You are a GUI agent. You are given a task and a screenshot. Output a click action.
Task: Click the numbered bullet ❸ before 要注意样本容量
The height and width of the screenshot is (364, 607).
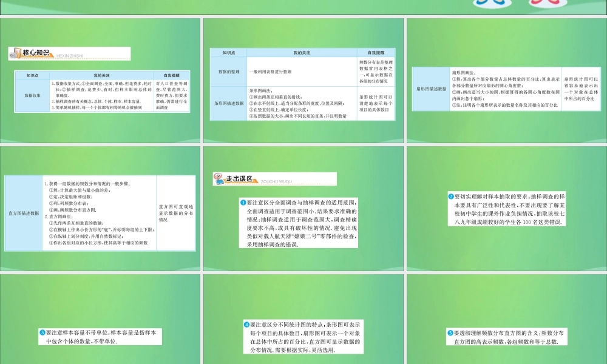pos(42,332)
